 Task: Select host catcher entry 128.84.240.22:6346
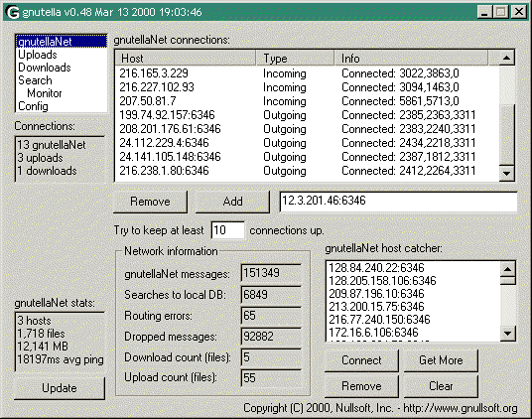[413, 268]
